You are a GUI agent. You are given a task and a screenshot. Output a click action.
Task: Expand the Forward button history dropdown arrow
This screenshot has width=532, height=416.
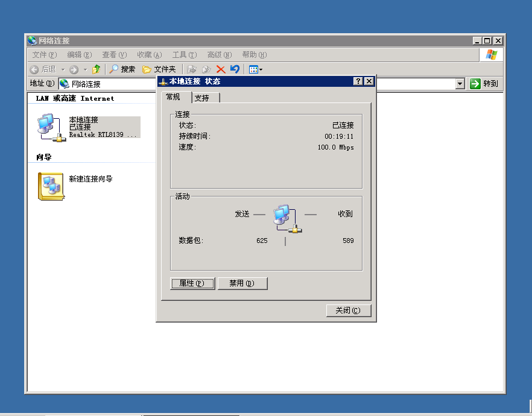pos(85,69)
